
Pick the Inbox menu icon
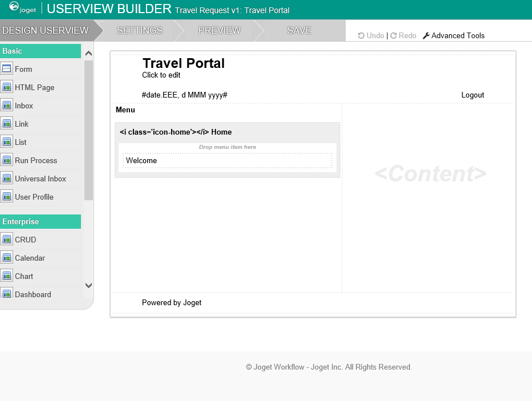[x=7, y=106]
